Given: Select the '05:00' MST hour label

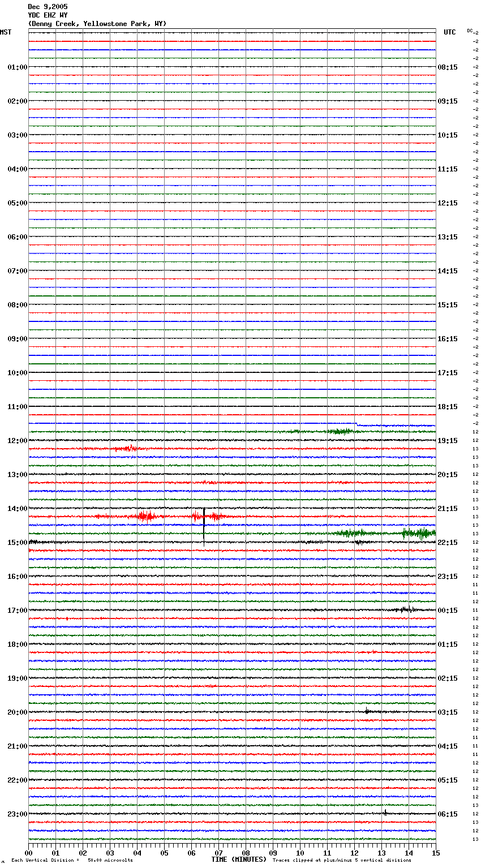Looking at the screenshot, I should (18, 203).
